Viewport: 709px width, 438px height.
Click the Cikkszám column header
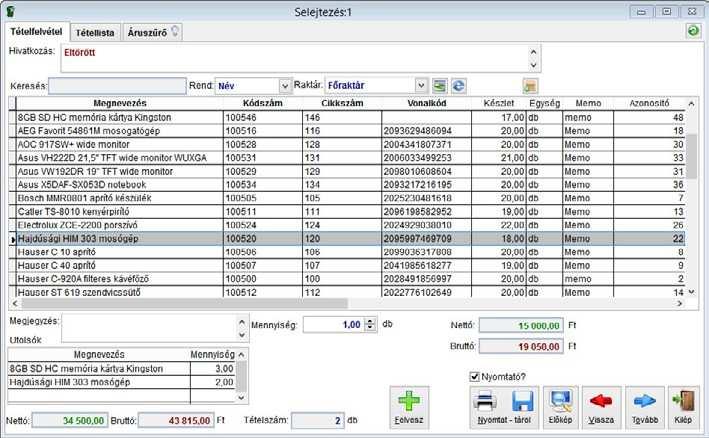(342, 103)
